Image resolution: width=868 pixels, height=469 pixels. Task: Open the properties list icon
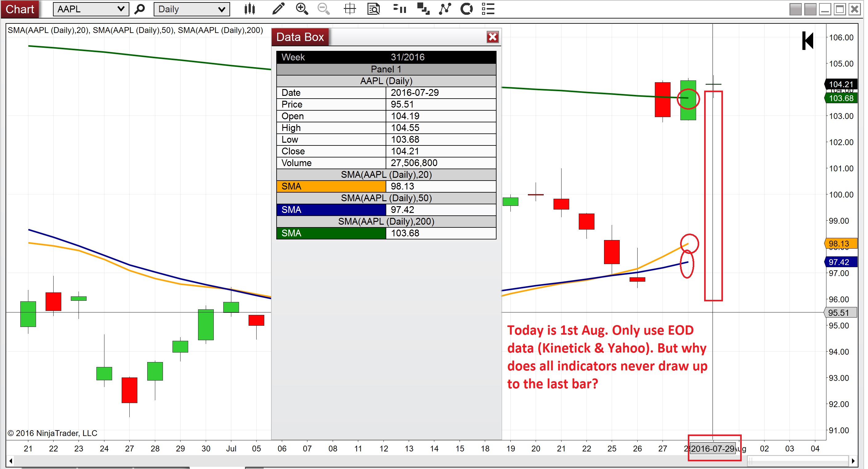point(488,9)
